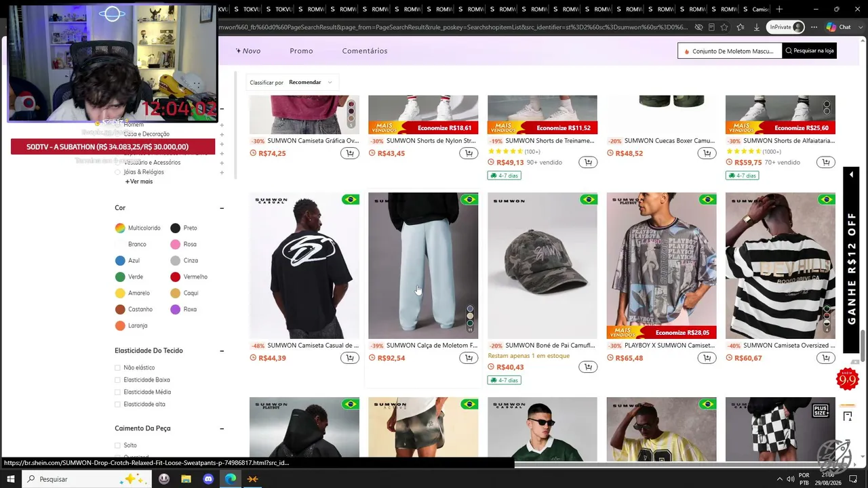The width and height of the screenshot is (868, 488).
Task: Check the Elasticidade Média checkbox
Action: coord(117,392)
